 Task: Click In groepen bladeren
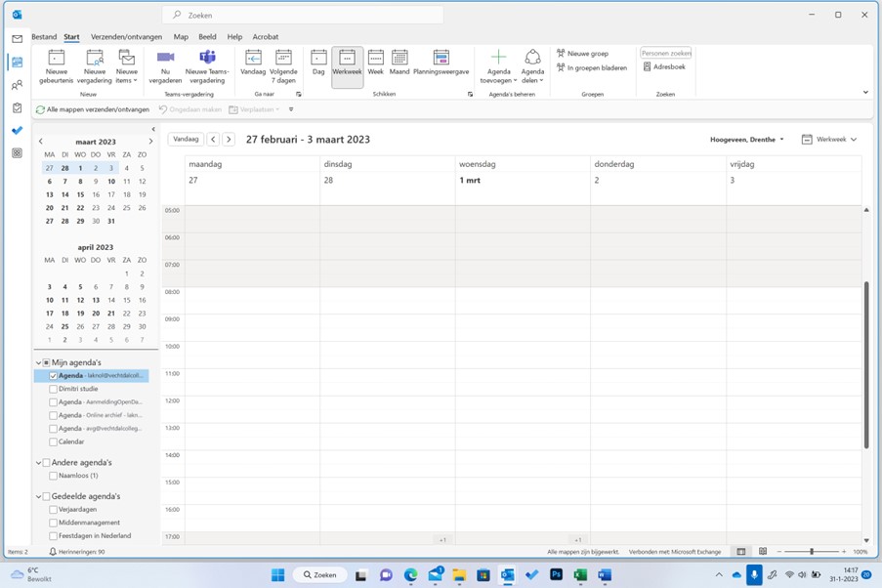pos(592,68)
